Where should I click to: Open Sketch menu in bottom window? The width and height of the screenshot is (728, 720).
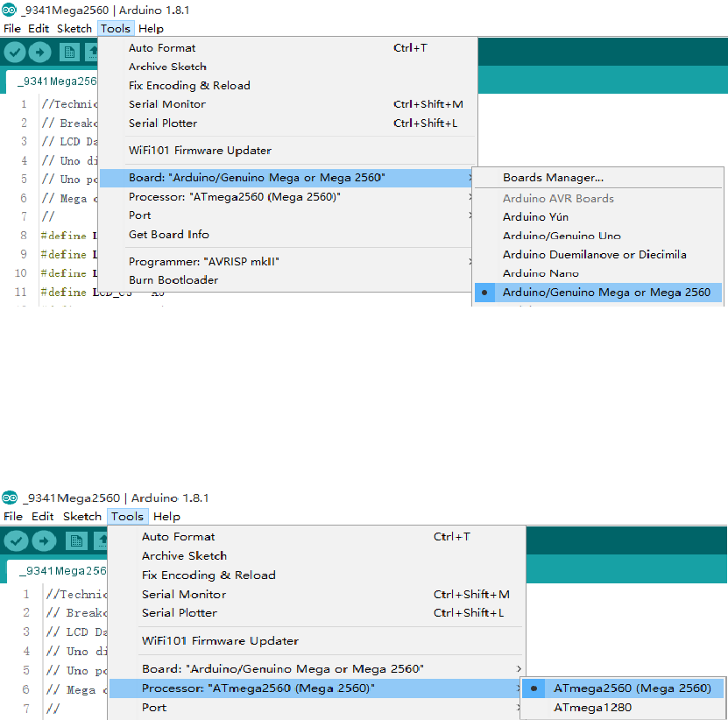82,516
